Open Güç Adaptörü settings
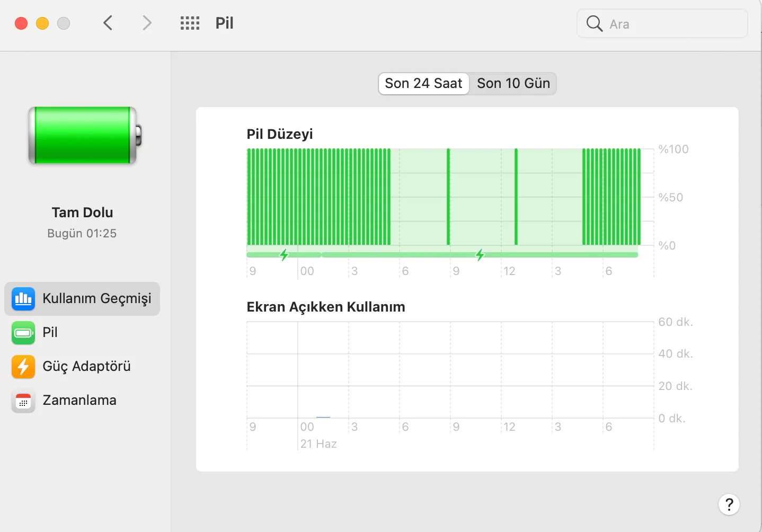 (86, 367)
